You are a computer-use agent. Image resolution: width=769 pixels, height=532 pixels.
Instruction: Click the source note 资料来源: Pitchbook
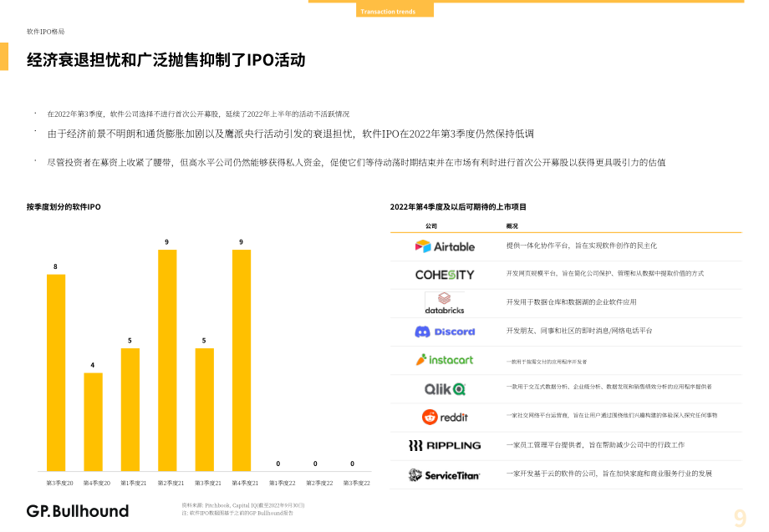243,505
